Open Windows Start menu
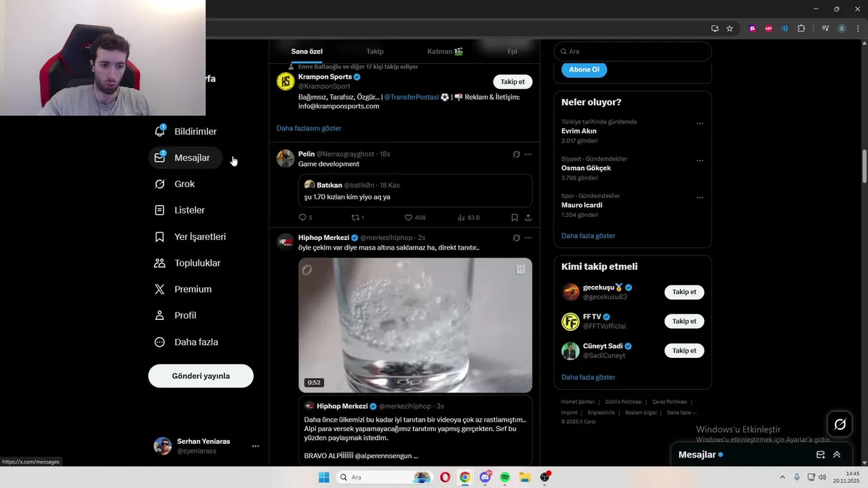This screenshot has height=488, width=868. pos(324,477)
